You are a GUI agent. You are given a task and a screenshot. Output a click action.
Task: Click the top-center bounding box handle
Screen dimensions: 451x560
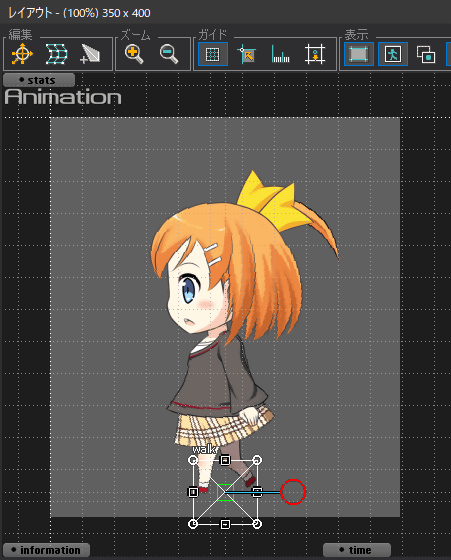click(x=225, y=460)
